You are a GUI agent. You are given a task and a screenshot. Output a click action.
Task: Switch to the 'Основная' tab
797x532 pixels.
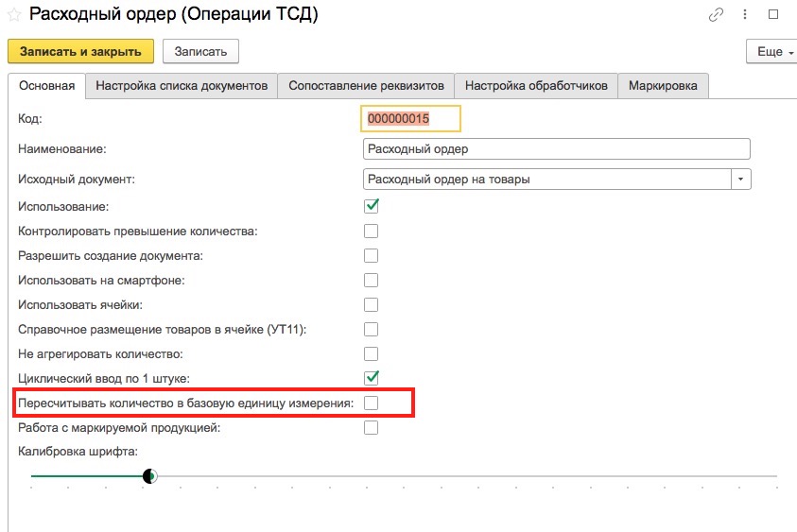(46, 85)
